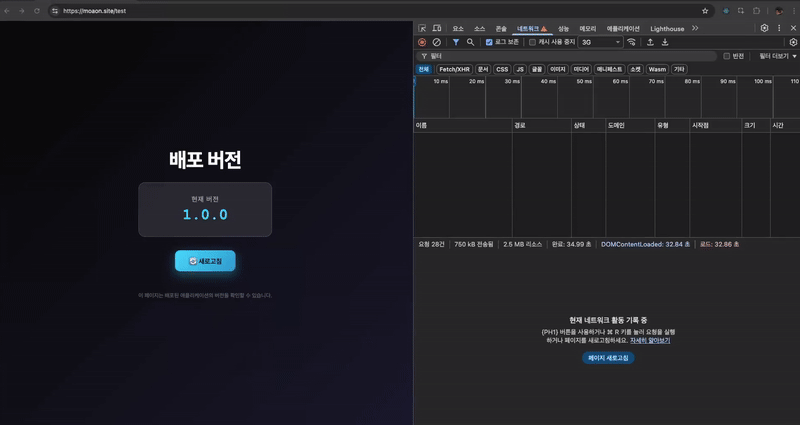Filter requests by 소켓 type
This screenshot has height=425, width=800.
coord(635,69)
